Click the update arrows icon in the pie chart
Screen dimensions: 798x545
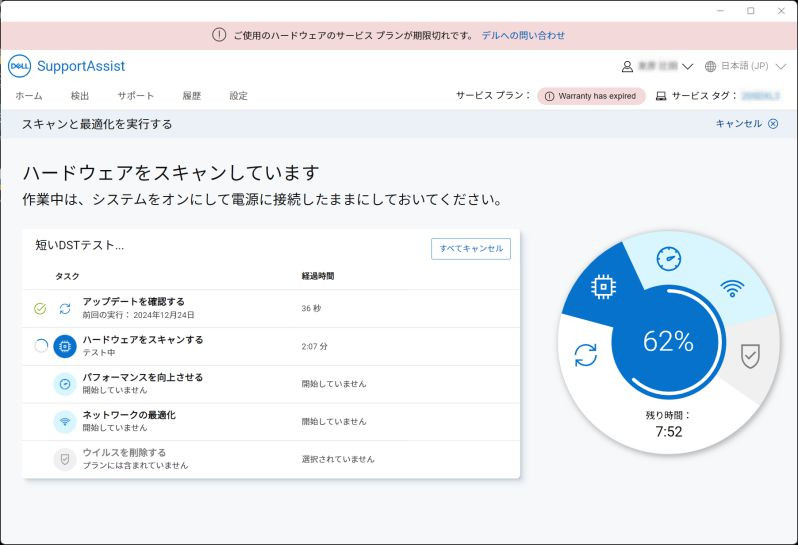(x=586, y=355)
